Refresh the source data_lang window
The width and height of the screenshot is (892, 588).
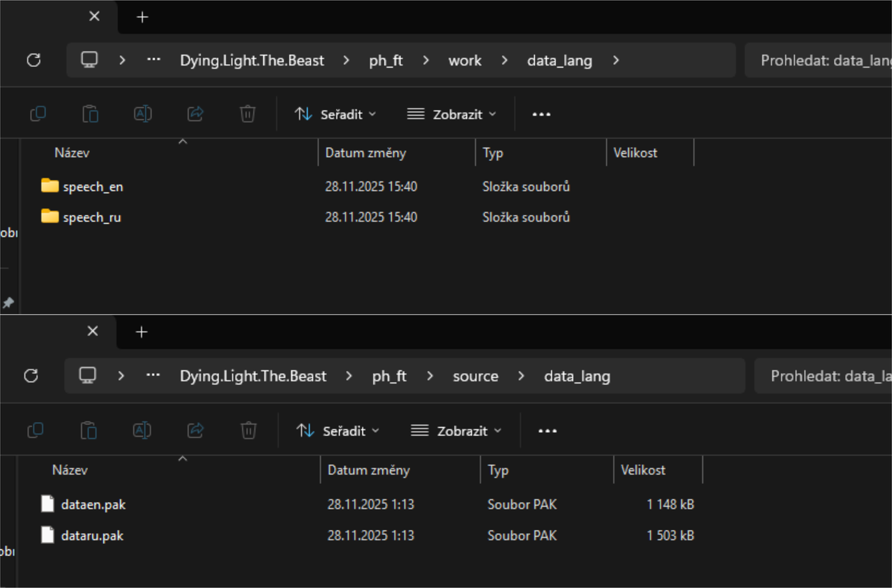pyautogui.click(x=31, y=376)
